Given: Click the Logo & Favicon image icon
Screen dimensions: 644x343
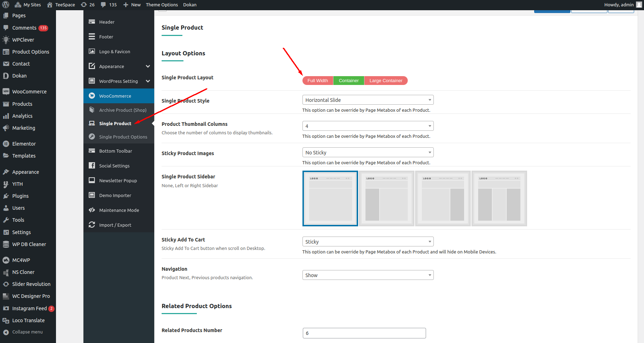Looking at the screenshot, I should [x=92, y=51].
